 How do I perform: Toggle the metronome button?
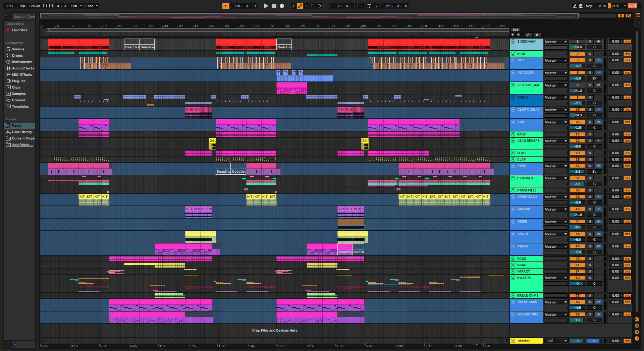(x=74, y=6)
